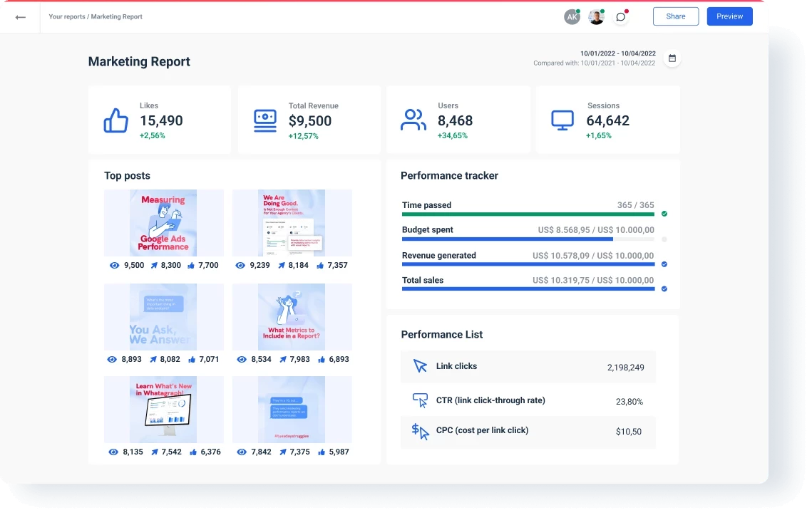Screen dimensions: 812x525
Task: Click the Total Revenue money icon
Action: point(265,120)
